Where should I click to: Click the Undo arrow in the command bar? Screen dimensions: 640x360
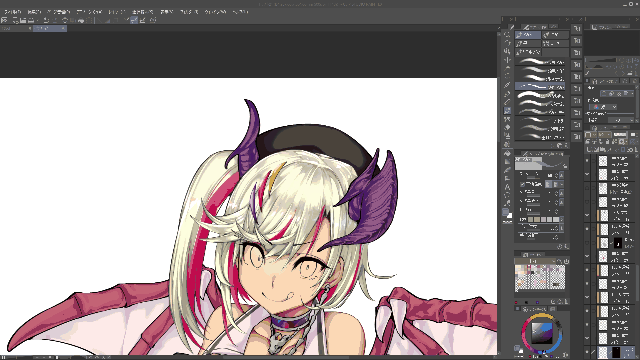46,20
